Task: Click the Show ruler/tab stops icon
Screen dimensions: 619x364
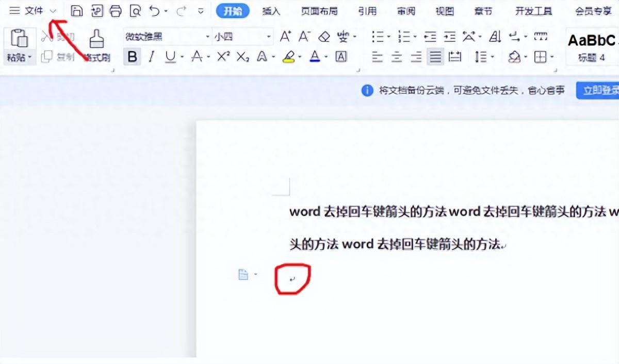Action: tap(540, 37)
